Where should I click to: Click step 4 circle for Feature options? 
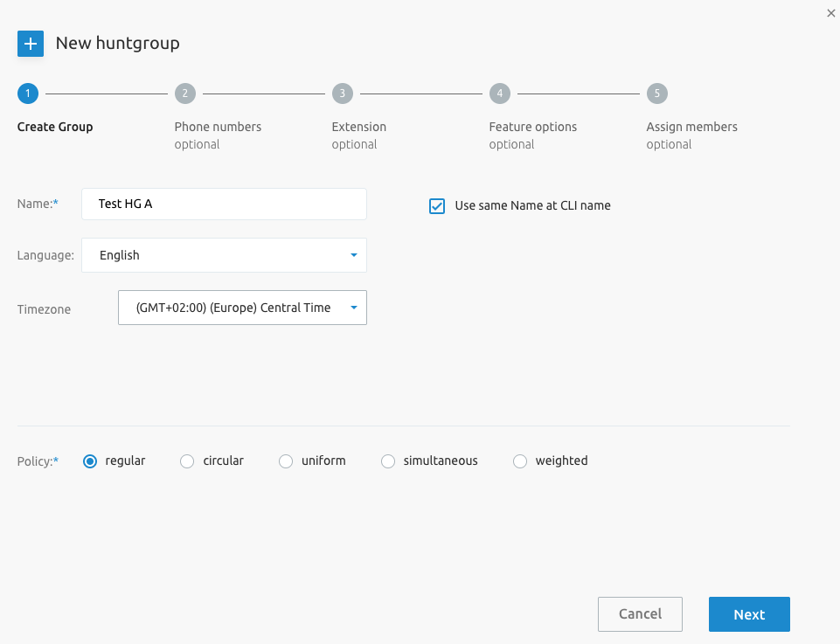(500, 93)
